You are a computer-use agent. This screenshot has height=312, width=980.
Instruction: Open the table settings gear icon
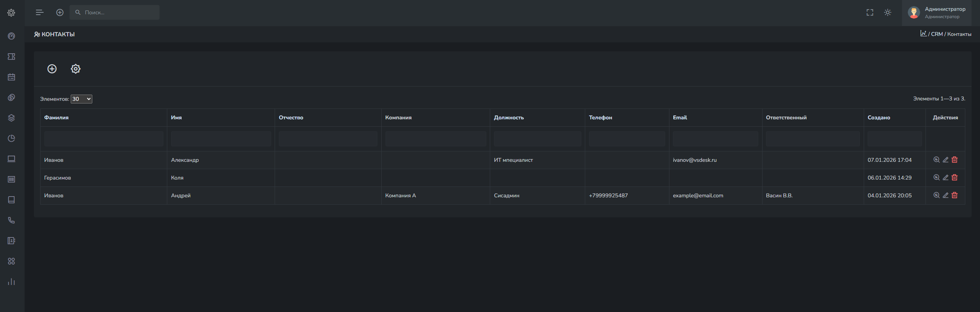76,69
